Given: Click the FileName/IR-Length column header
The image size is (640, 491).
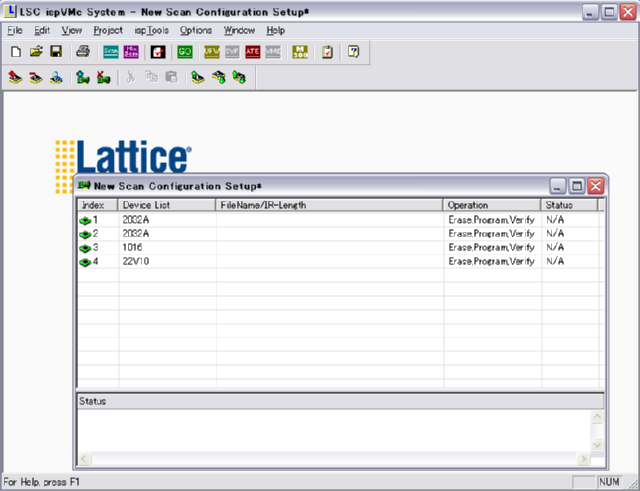Looking at the screenshot, I should pos(329,205).
